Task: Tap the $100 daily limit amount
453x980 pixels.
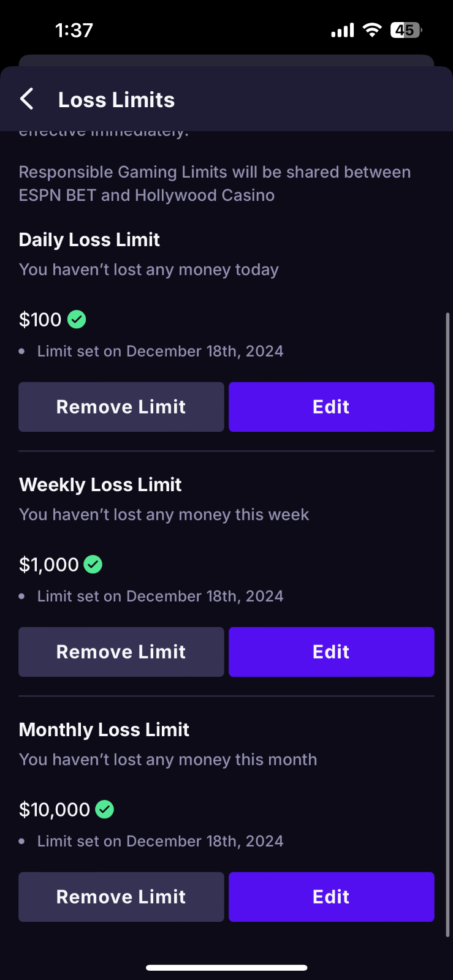Action: pos(40,320)
